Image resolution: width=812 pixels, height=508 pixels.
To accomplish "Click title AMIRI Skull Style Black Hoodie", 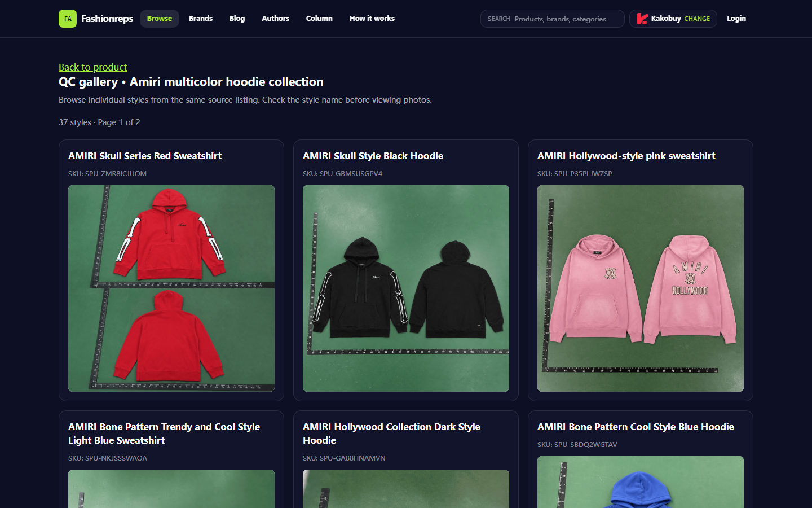I will pyautogui.click(x=373, y=156).
